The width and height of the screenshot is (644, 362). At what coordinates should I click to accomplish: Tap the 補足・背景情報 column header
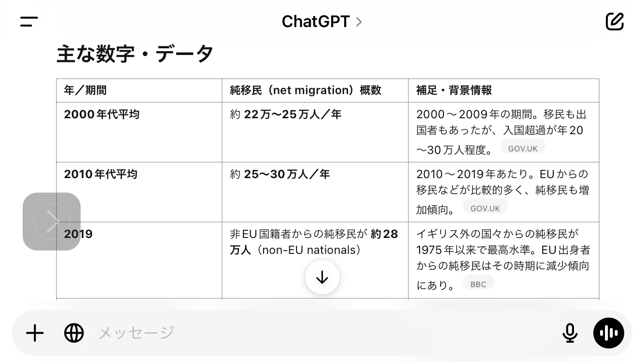(x=454, y=90)
